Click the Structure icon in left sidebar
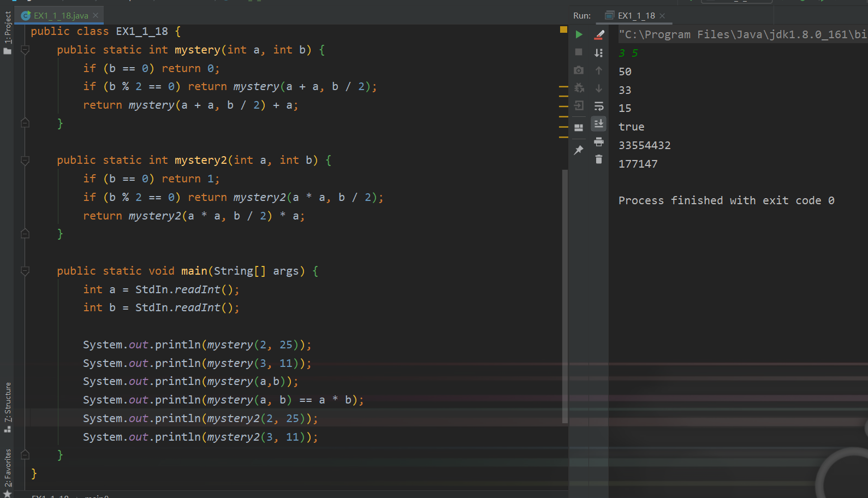868x498 pixels. point(8,429)
